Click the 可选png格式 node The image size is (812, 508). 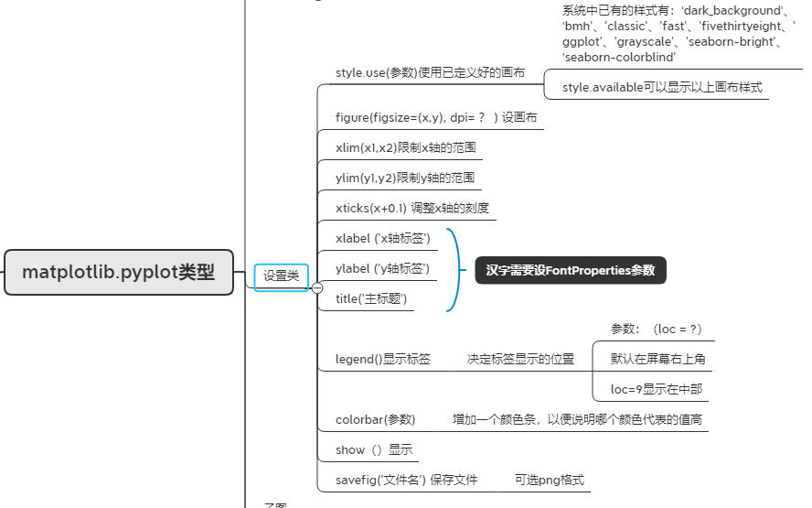point(549,480)
